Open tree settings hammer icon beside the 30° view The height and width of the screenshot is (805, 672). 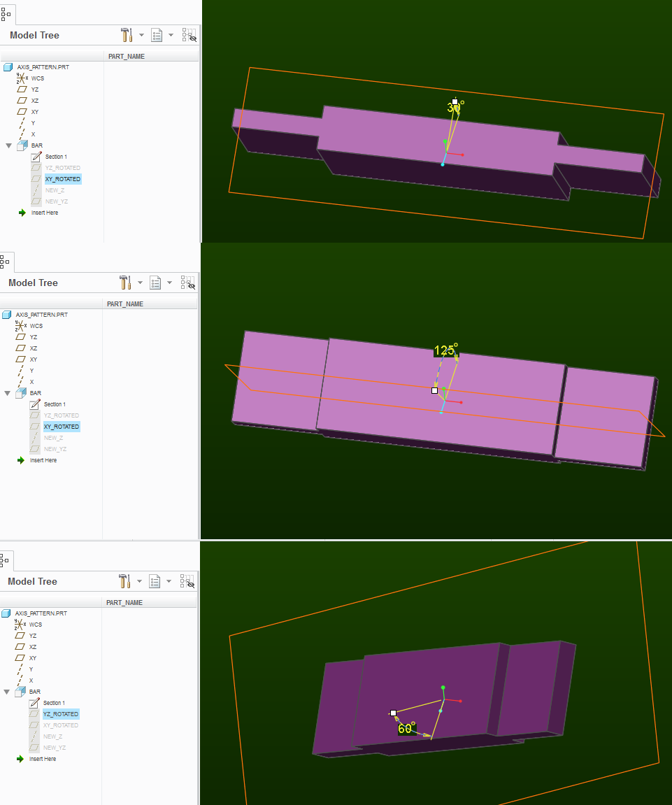pyautogui.click(x=127, y=35)
